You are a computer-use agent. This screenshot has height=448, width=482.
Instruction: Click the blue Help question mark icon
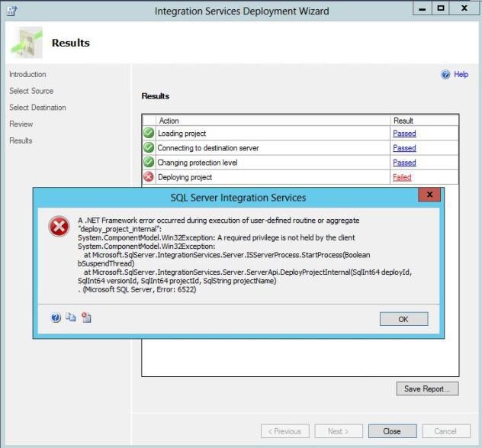coord(445,74)
